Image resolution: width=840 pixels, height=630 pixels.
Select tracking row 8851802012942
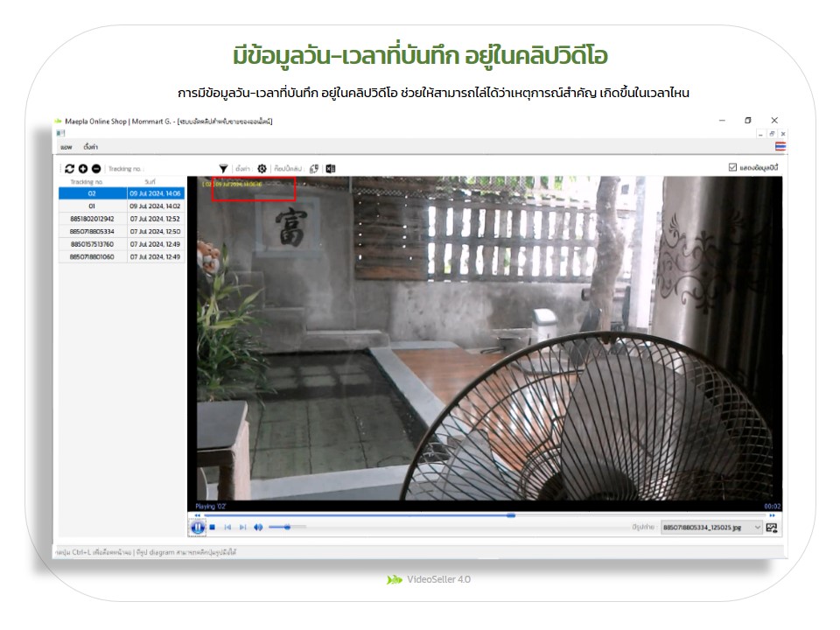(92, 219)
